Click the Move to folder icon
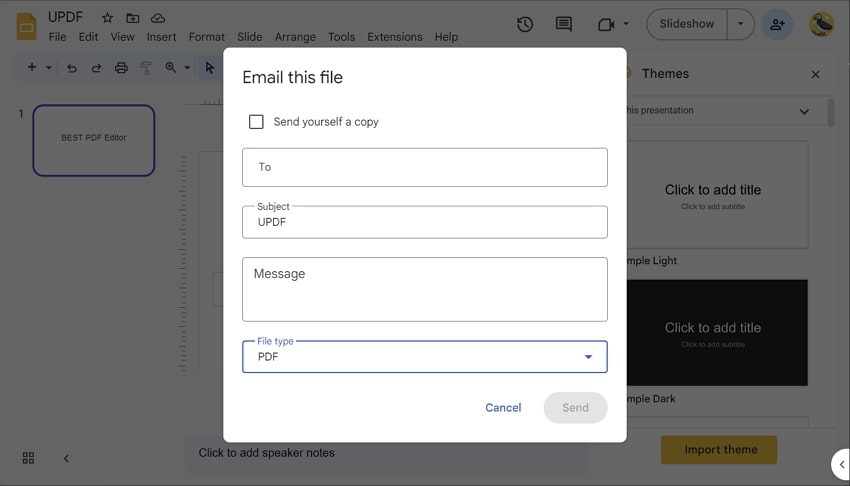 pyautogui.click(x=132, y=18)
